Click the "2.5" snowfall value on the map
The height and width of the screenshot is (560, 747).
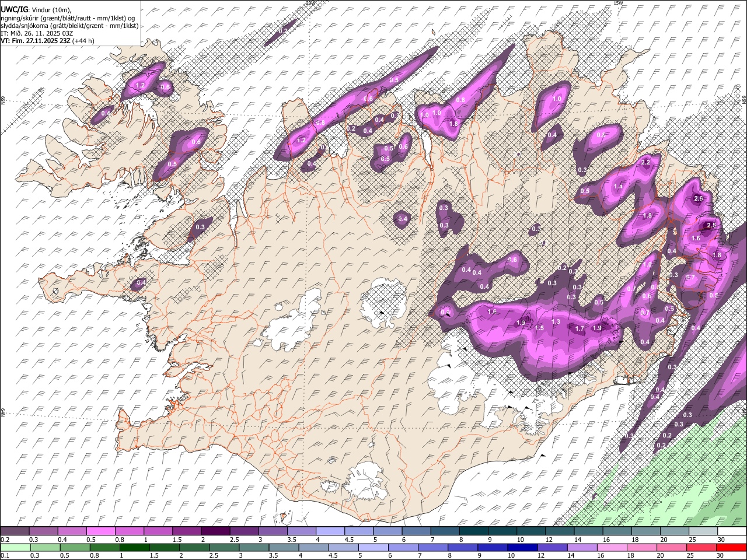click(711, 225)
